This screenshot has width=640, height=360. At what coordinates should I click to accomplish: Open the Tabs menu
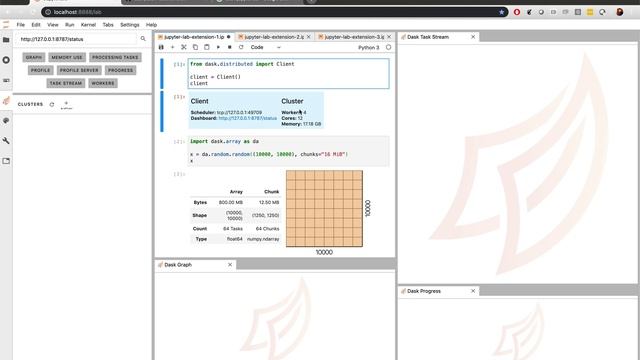[108, 24]
